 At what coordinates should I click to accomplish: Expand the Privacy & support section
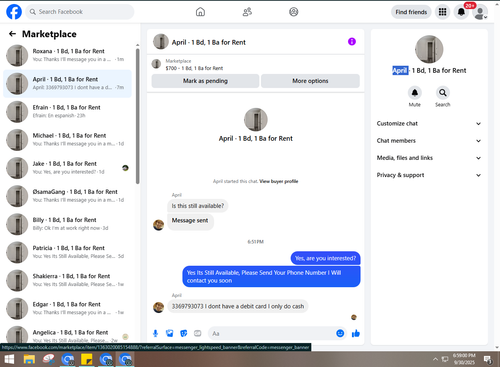(429, 175)
